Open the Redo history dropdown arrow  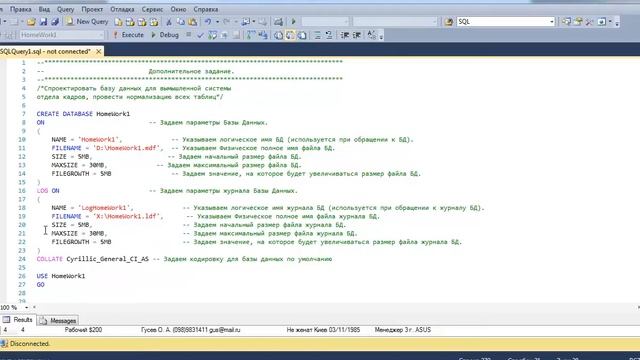236,22
